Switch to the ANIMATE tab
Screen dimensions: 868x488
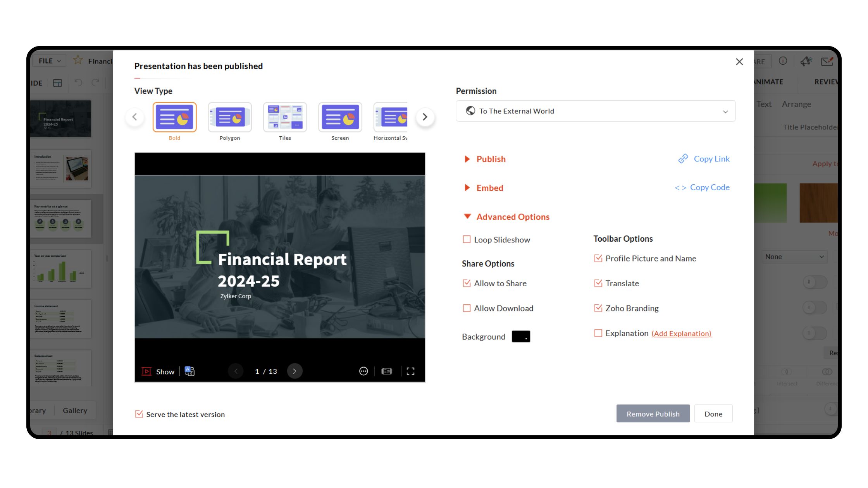(x=769, y=82)
